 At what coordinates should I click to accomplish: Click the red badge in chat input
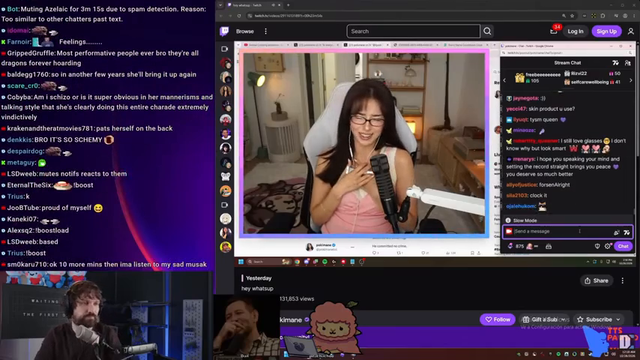click(x=509, y=231)
